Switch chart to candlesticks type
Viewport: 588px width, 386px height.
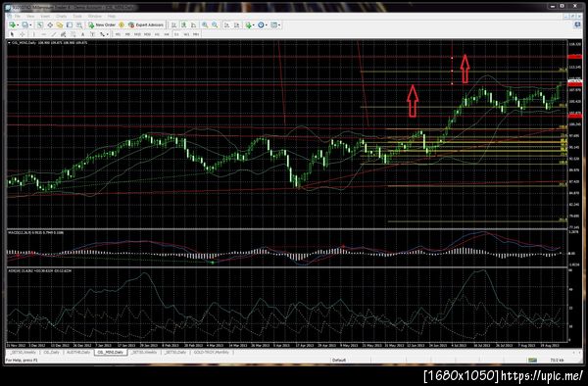click(184, 24)
